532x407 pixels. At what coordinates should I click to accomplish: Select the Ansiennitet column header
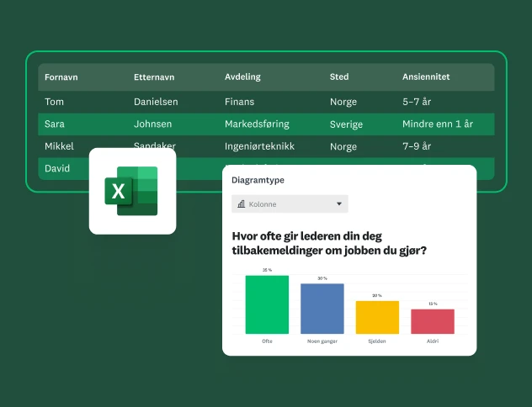click(x=426, y=77)
